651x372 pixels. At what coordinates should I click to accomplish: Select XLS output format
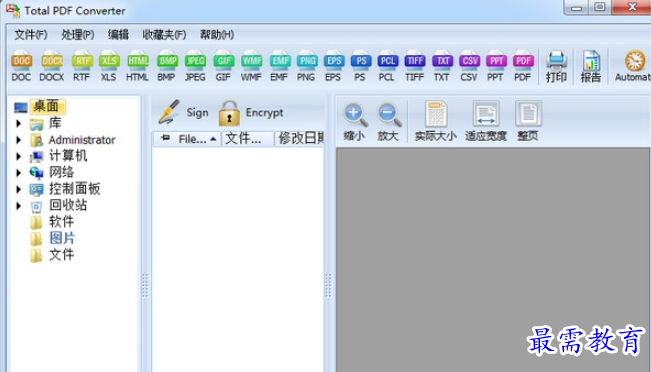coord(109,66)
